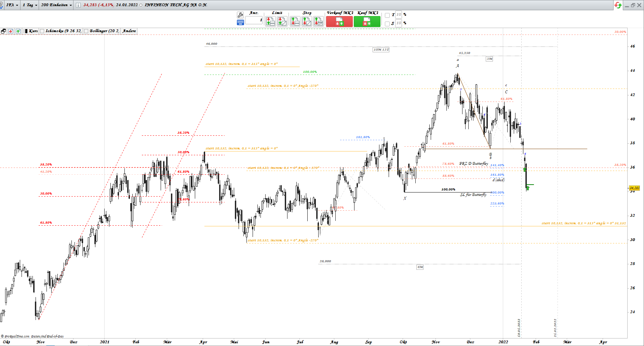Click the Aug label on time axis
The image size is (644, 346).
pos(334,342)
